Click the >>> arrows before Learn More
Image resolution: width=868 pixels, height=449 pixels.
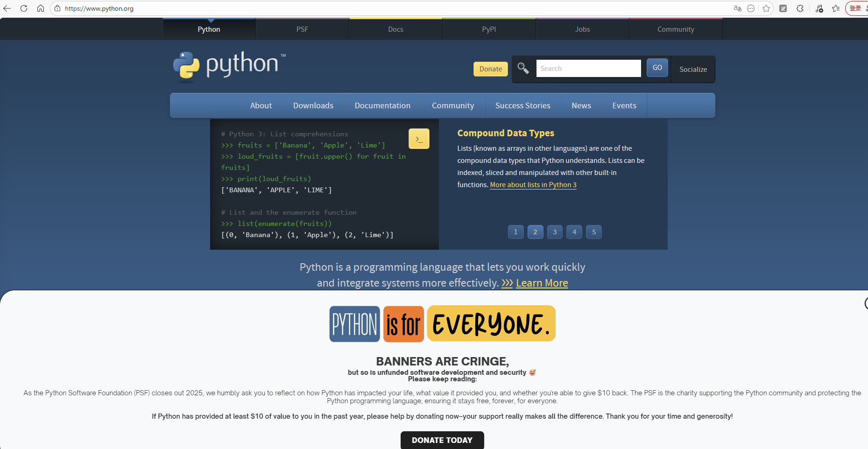point(507,283)
